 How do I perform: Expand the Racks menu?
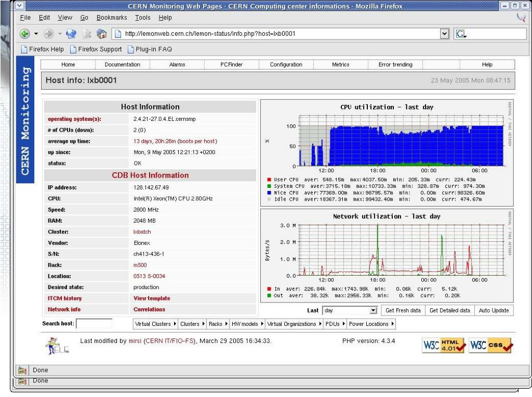click(x=218, y=324)
